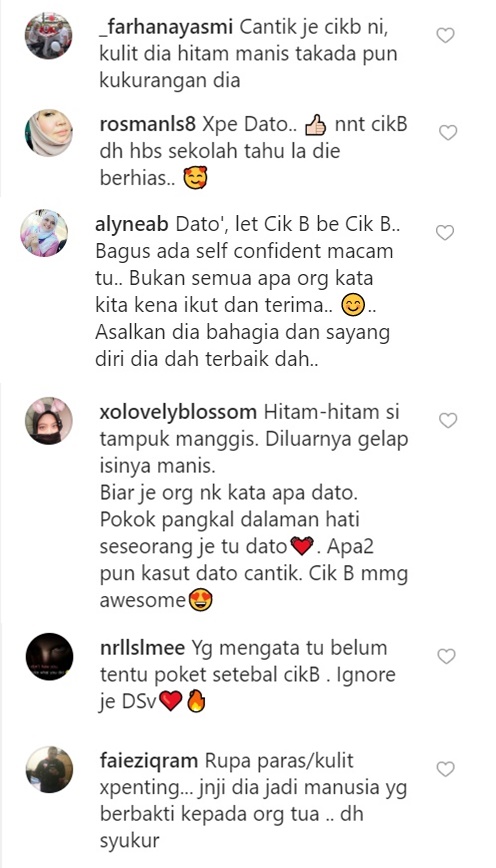Like _farhanayasmi's comment with the heart

(446, 36)
